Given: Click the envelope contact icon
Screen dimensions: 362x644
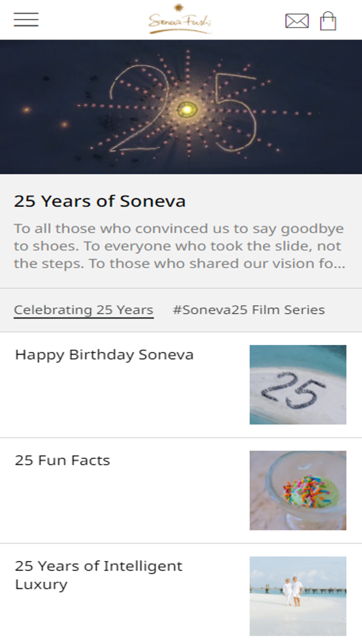Looking at the screenshot, I should [296, 20].
